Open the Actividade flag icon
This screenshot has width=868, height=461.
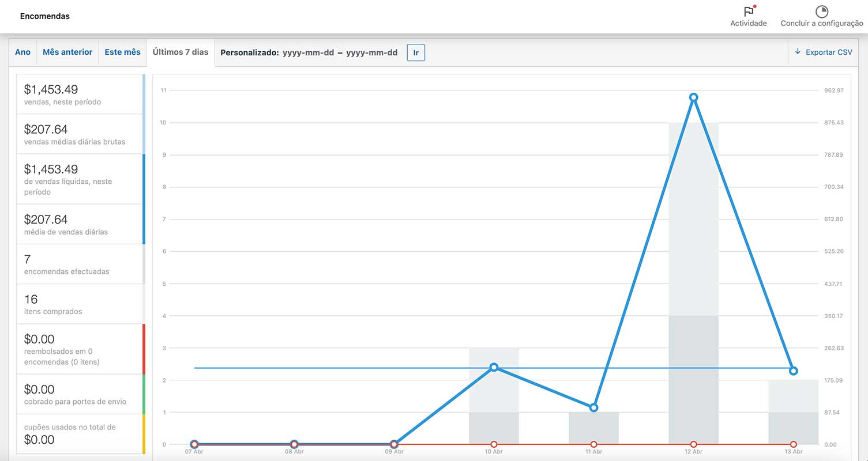click(x=749, y=12)
